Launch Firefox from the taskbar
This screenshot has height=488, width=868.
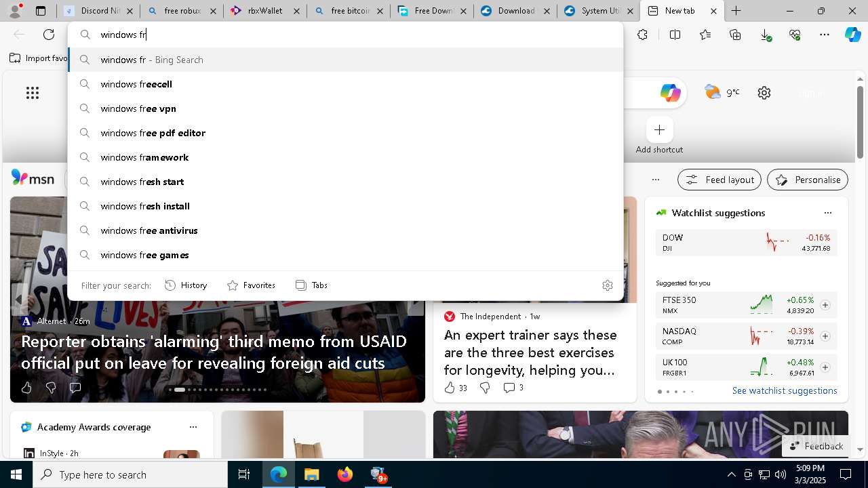point(345,474)
